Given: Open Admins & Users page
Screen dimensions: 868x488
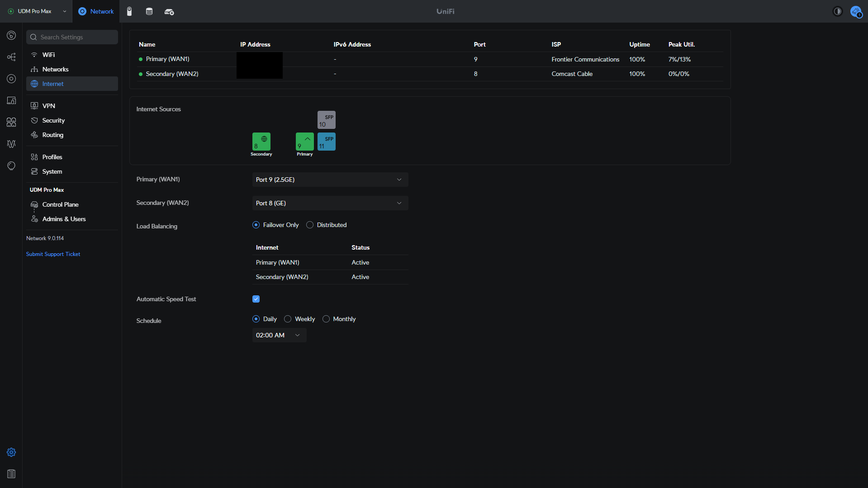Looking at the screenshot, I should [72, 219].
